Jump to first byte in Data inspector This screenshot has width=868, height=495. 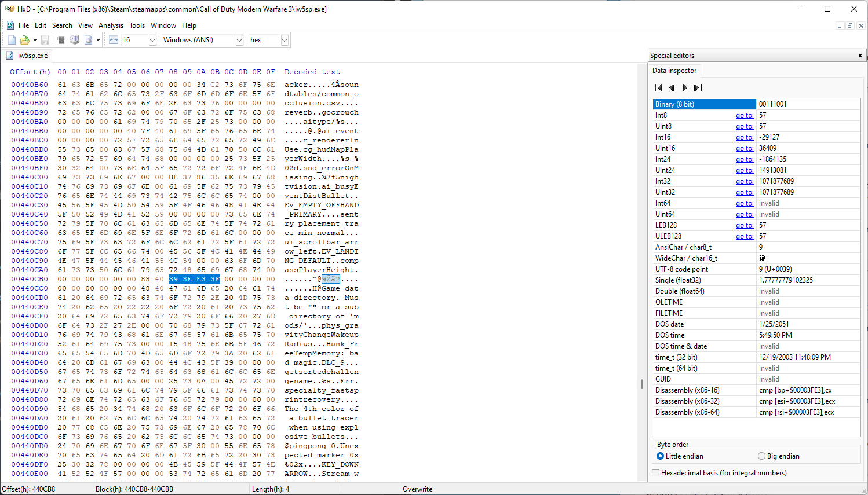pyautogui.click(x=658, y=87)
